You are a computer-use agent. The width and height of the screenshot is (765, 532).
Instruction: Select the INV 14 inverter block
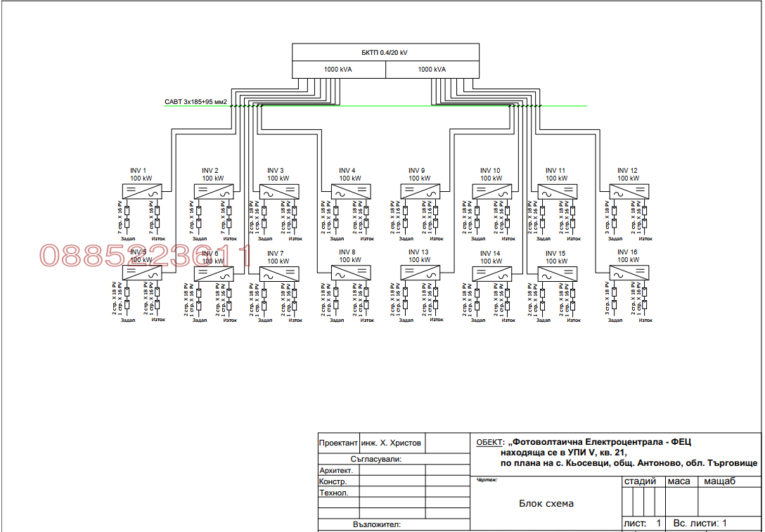pos(492,273)
